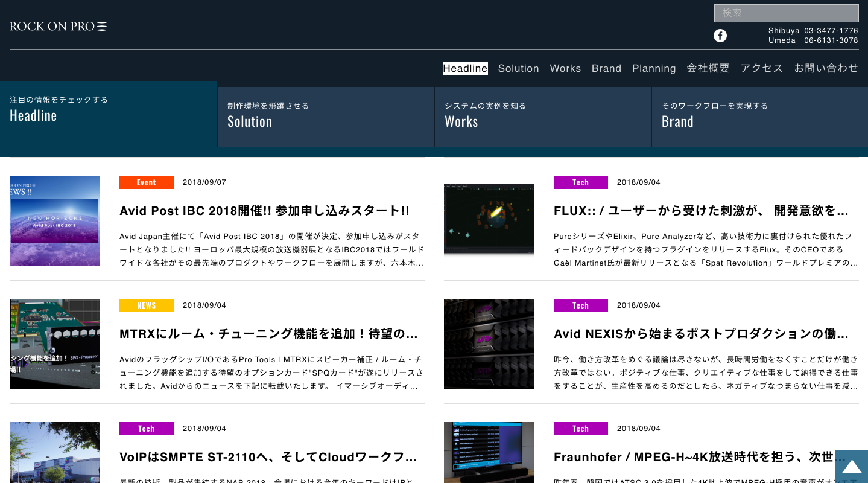868x483 pixels.
Task: Click the Tech tag on VoIP article
Action: 147,429
